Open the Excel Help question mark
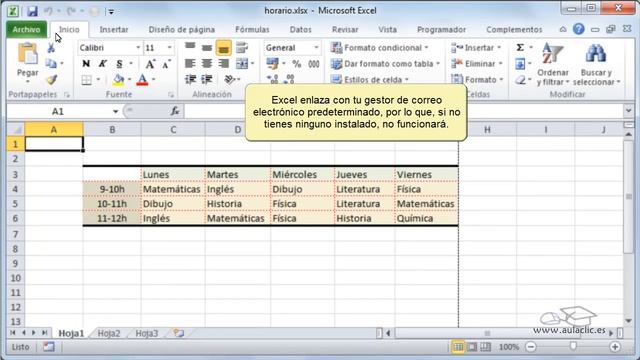Image resolution: width=640 pixels, height=360 pixels. pyautogui.click(x=578, y=29)
